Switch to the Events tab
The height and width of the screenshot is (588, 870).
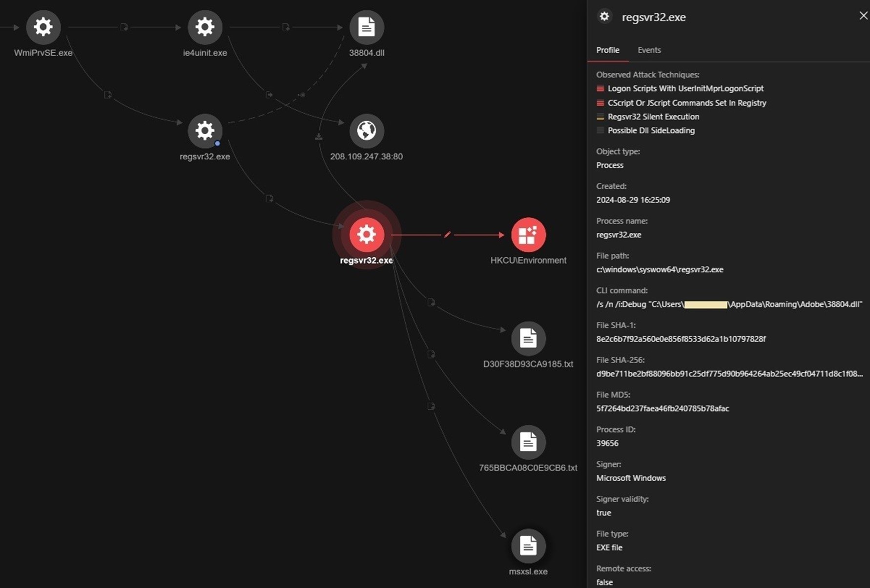pos(649,50)
